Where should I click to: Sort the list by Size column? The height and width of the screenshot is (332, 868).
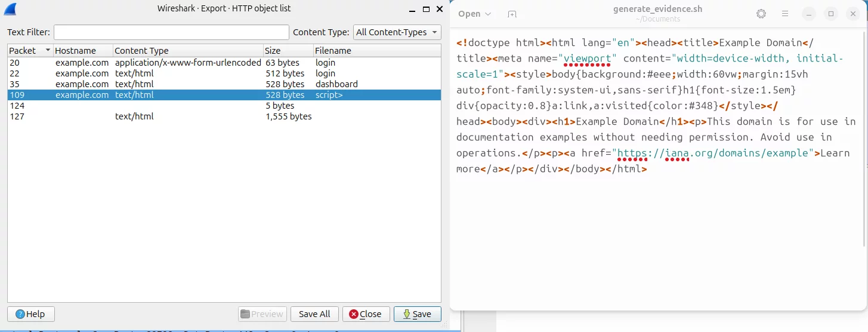click(x=288, y=51)
